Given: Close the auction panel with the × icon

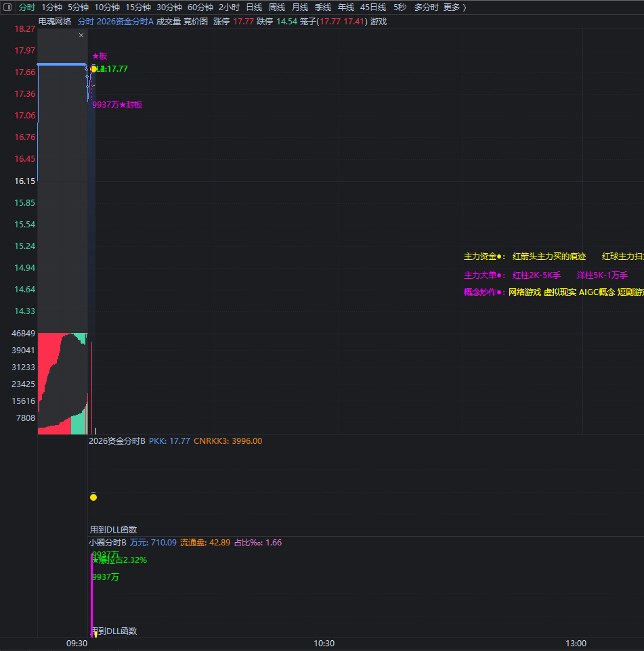Looking at the screenshot, I should click(81, 35).
